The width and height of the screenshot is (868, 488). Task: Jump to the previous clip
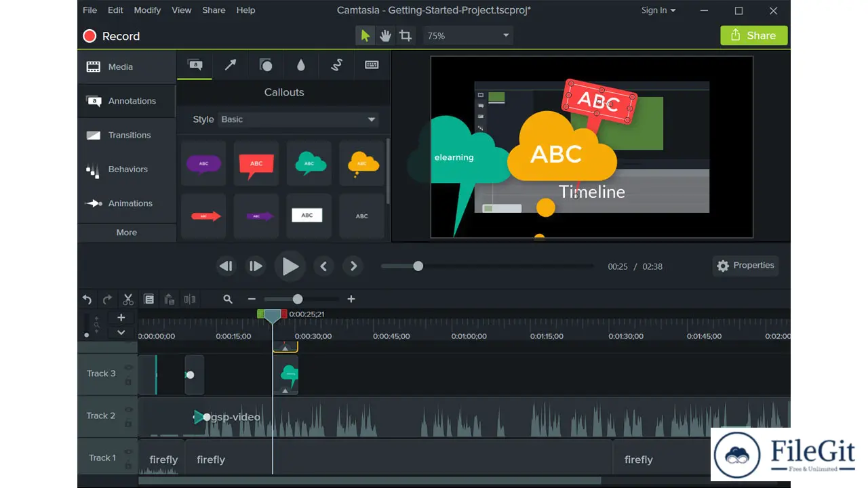(x=323, y=266)
